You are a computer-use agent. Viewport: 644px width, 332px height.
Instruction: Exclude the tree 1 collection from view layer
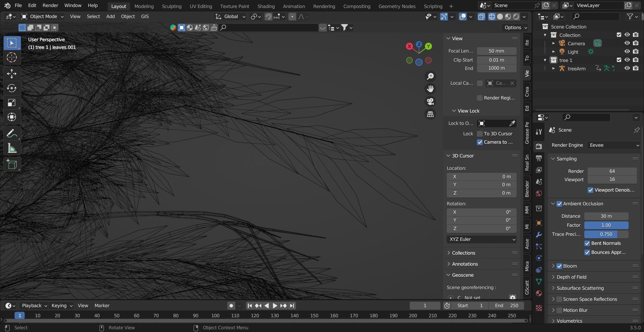pos(619,60)
